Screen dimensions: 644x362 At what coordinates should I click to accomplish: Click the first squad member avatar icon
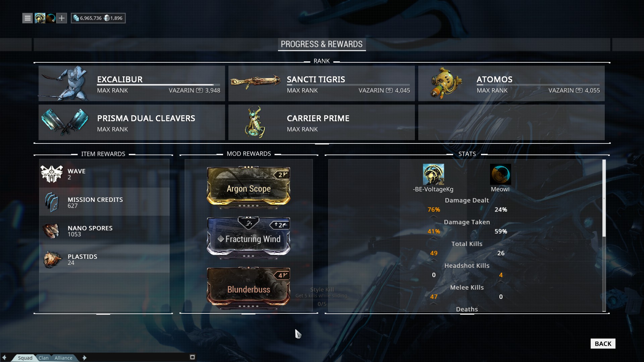pos(40,18)
